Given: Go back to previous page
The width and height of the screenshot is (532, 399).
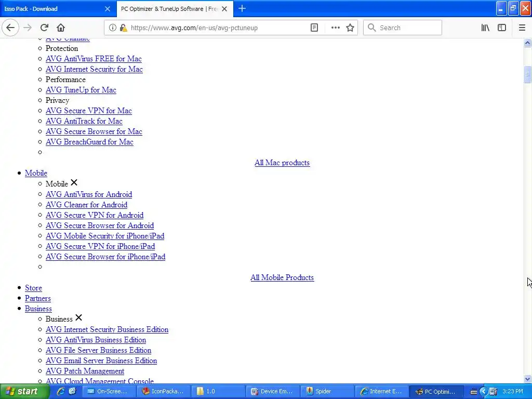Looking at the screenshot, I should tap(10, 28).
